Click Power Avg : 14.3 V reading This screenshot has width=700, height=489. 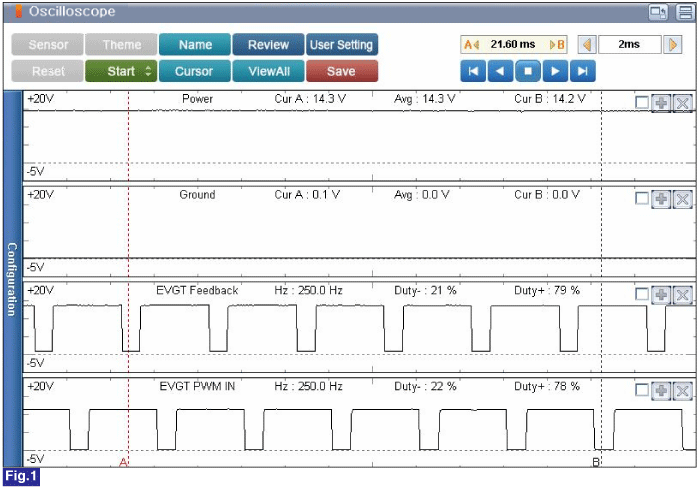(x=425, y=99)
